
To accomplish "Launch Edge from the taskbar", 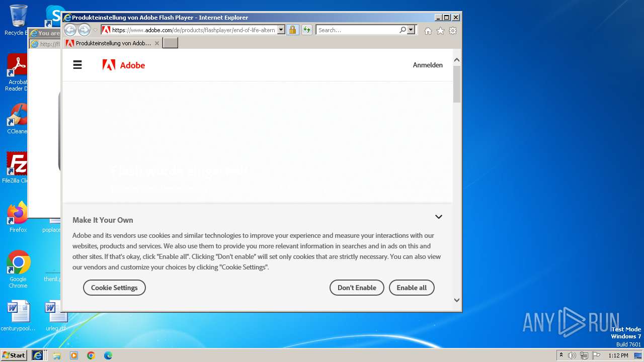I will pos(108,355).
